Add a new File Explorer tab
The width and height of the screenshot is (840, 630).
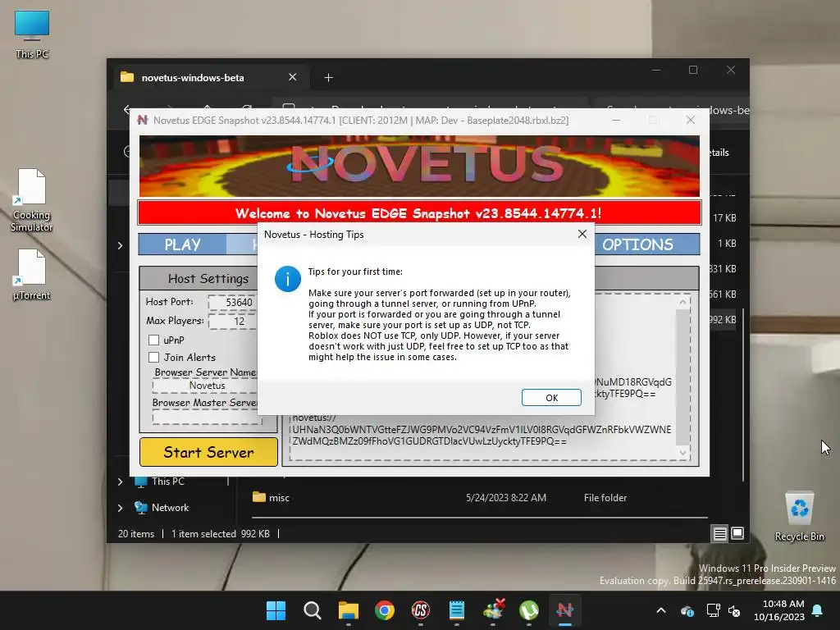[x=328, y=78]
